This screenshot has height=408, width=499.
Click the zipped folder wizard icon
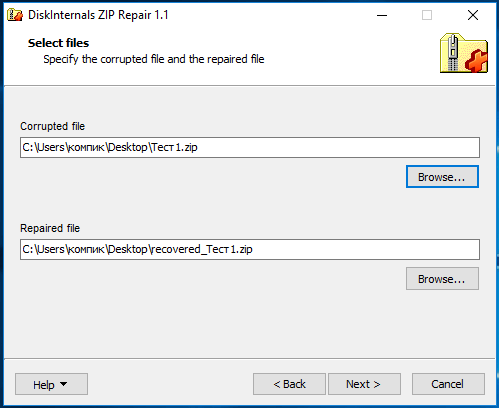pos(464,53)
